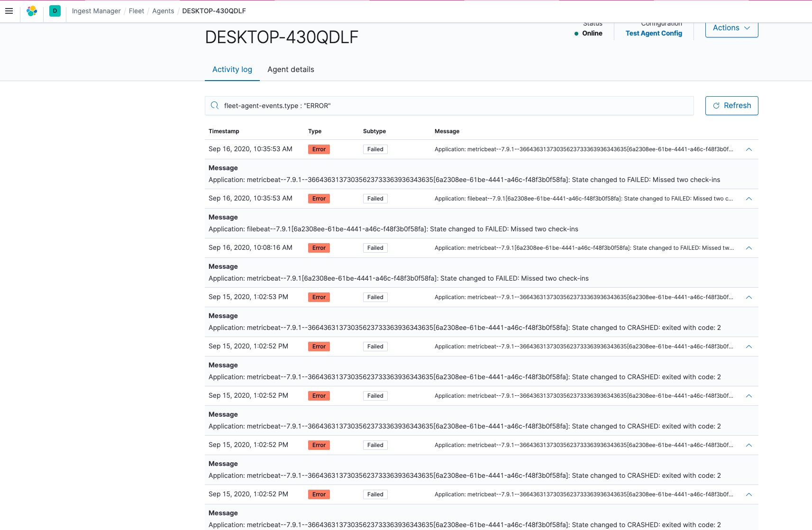Go to Agents breadcrumb
This screenshot has height=530, width=812.
163,11
